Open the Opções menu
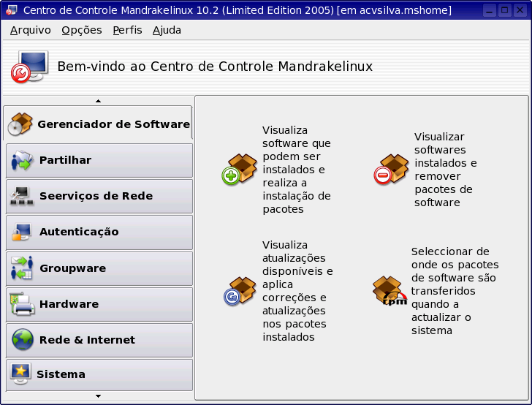Viewport: 532px width, 405px height. click(x=82, y=30)
